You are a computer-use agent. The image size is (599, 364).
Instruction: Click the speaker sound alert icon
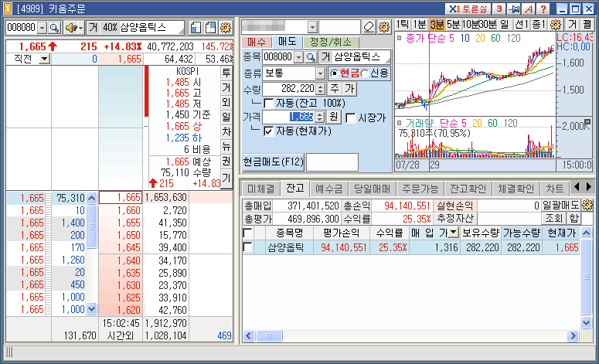73,28
